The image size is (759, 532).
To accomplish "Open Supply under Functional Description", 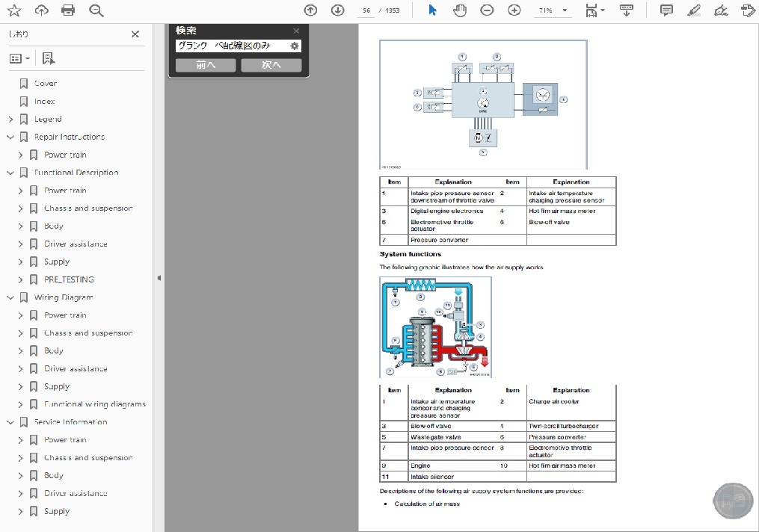I will [x=57, y=262].
